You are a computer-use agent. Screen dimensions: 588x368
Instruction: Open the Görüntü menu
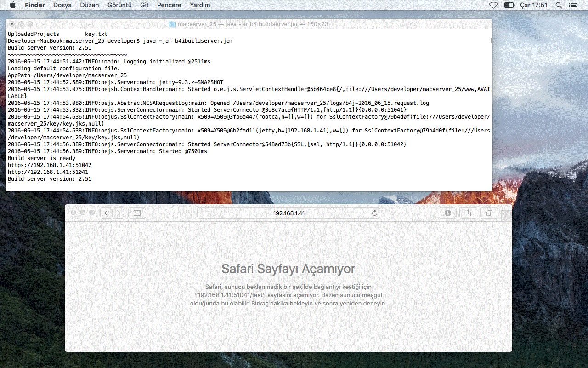click(x=119, y=5)
